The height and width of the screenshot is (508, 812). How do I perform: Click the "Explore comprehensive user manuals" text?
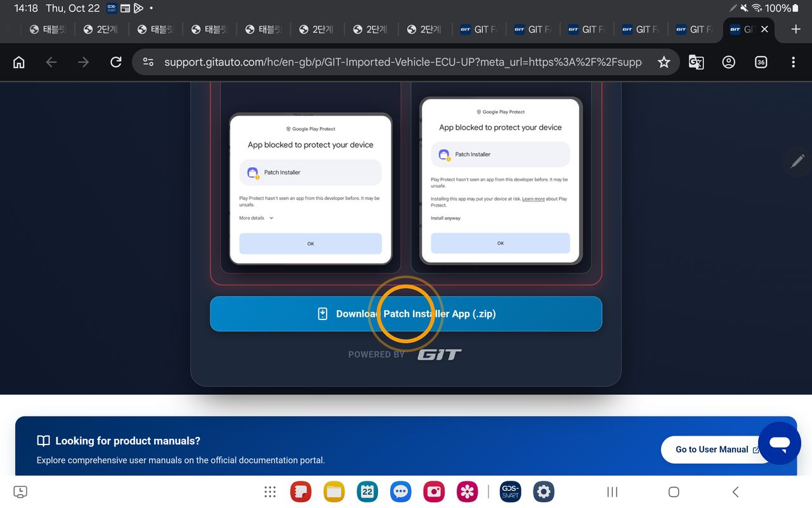181,460
